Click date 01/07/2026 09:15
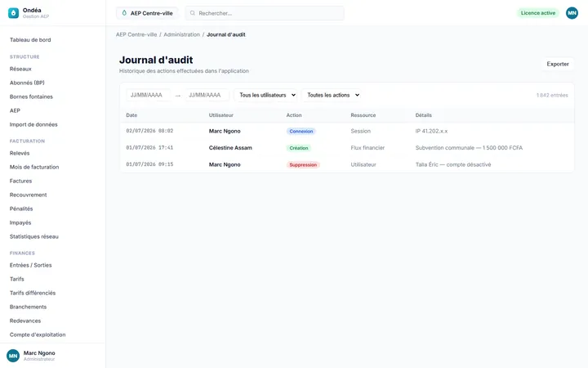The width and height of the screenshot is (588, 368). pyautogui.click(x=149, y=164)
